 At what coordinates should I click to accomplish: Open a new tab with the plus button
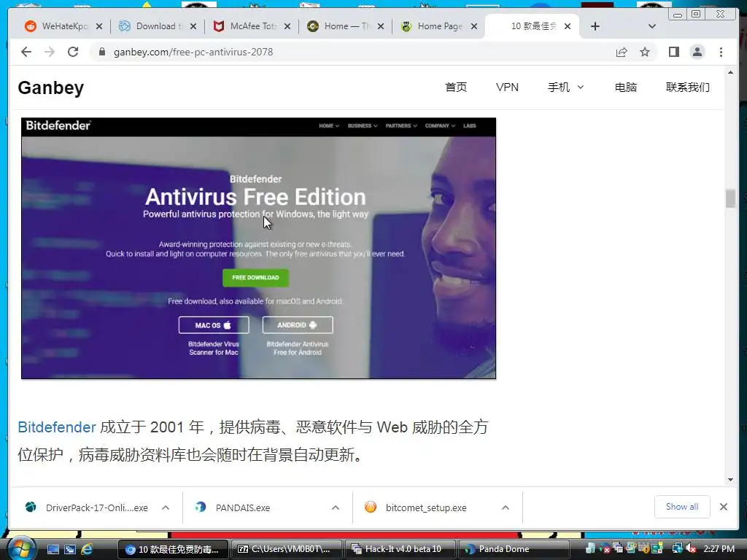click(595, 26)
